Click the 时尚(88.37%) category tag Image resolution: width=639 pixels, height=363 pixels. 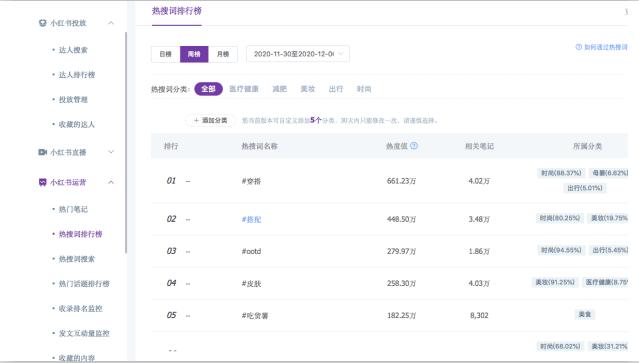coord(561,173)
